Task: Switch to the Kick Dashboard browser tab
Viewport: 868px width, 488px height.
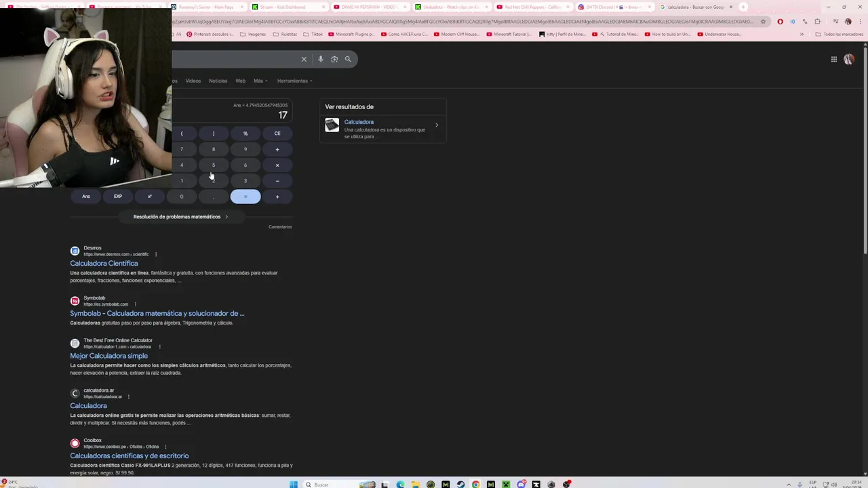Action: (288, 7)
